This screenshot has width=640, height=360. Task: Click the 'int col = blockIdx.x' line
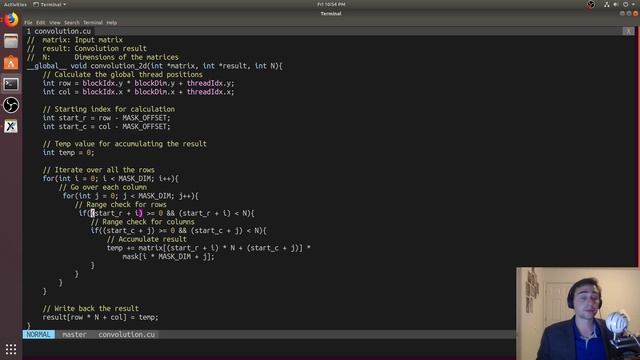point(138,92)
